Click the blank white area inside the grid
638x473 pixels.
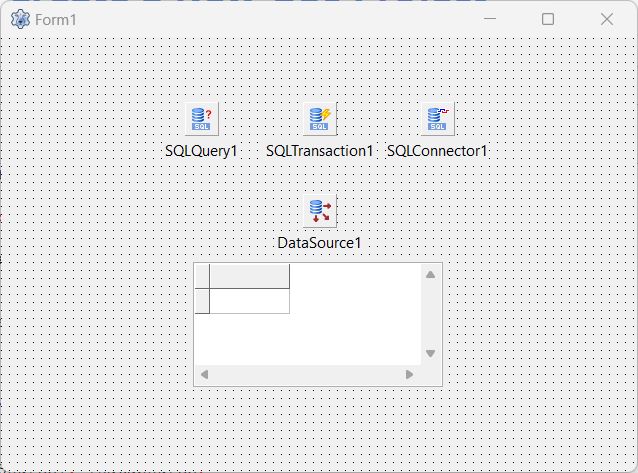point(350,330)
